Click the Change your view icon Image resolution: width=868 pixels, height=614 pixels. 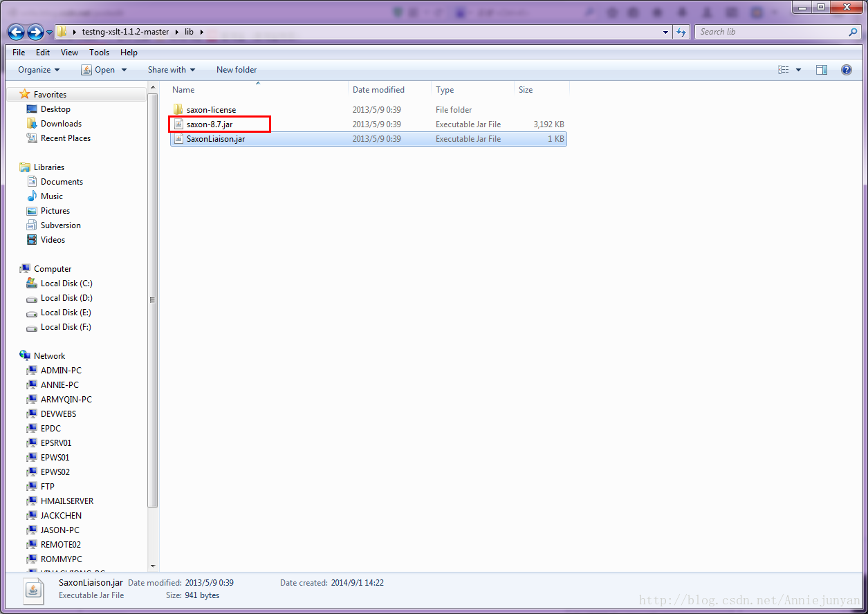(x=784, y=70)
